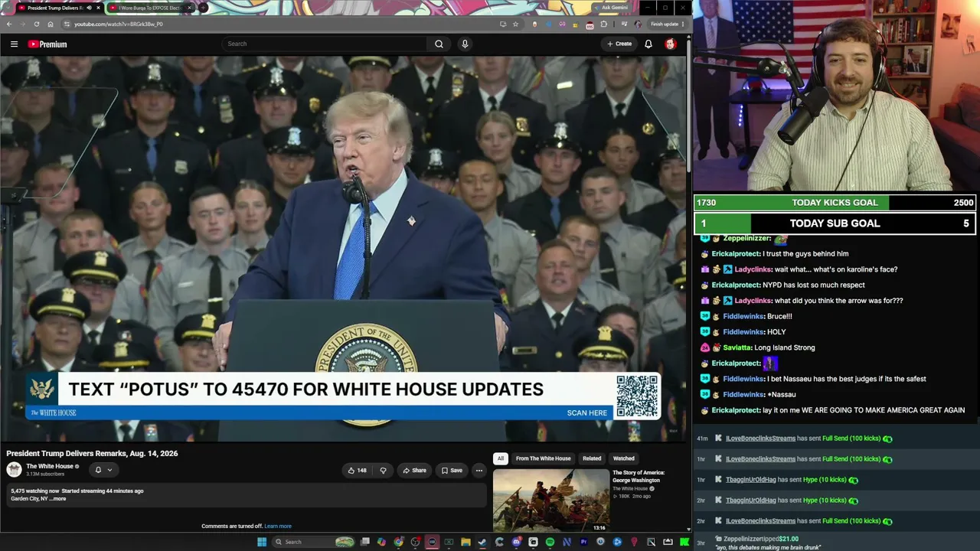This screenshot has height=551, width=980.
Task: Select the Related filter chip
Action: pos(592,458)
